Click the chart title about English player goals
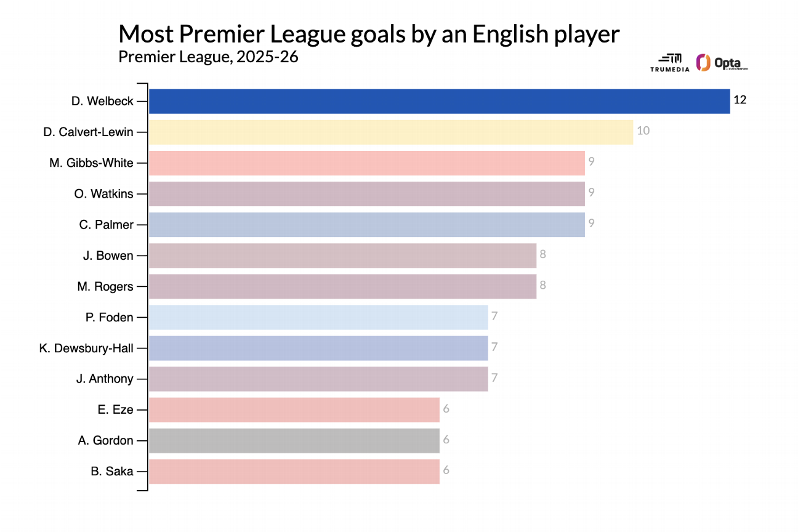This screenshot has width=798, height=532. pyautogui.click(x=368, y=34)
